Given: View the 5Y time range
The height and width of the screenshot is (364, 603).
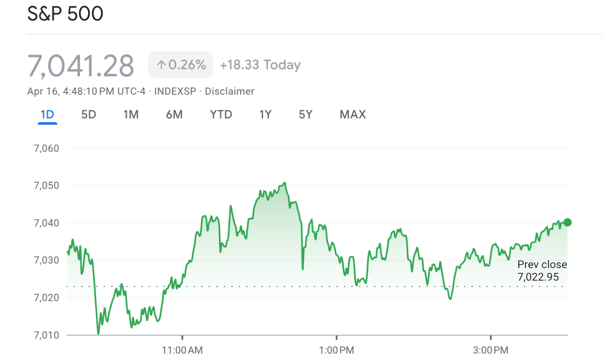Looking at the screenshot, I should click(305, 114).
